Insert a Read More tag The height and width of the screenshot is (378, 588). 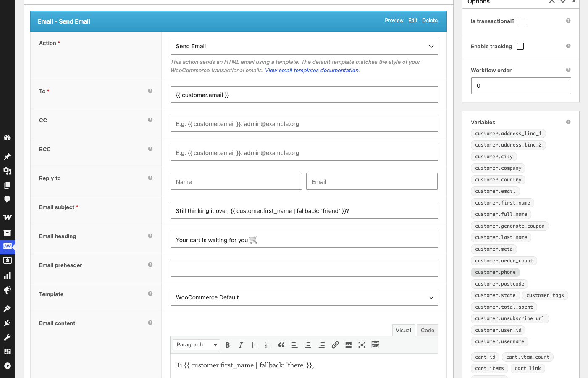349,345
